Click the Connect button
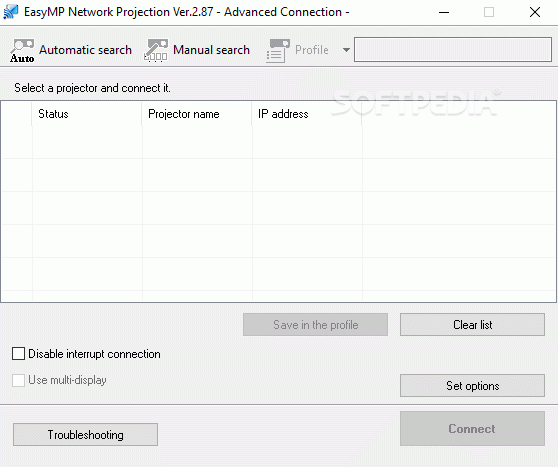The height and width of the screenshot is (467, 558). [x=472, y=429]
